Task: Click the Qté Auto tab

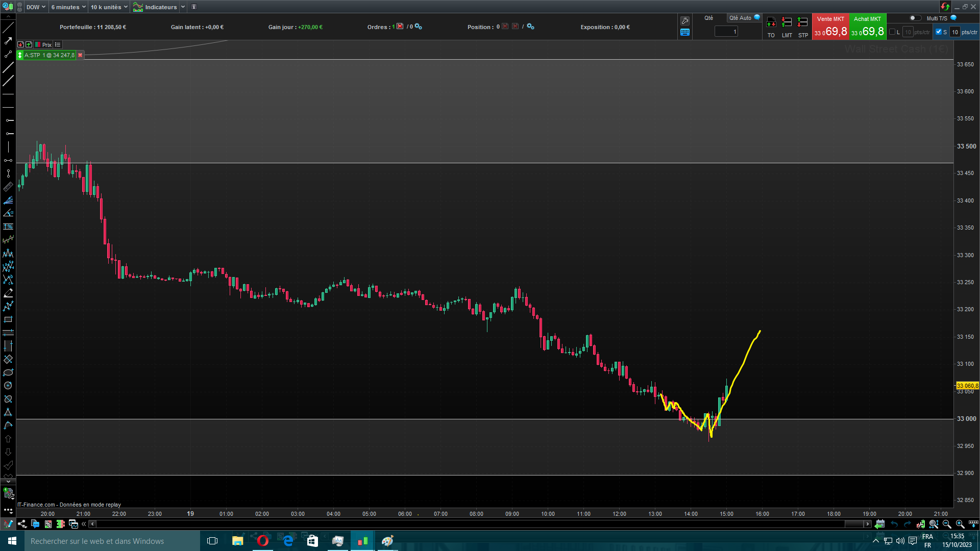Action: (741, 18)
